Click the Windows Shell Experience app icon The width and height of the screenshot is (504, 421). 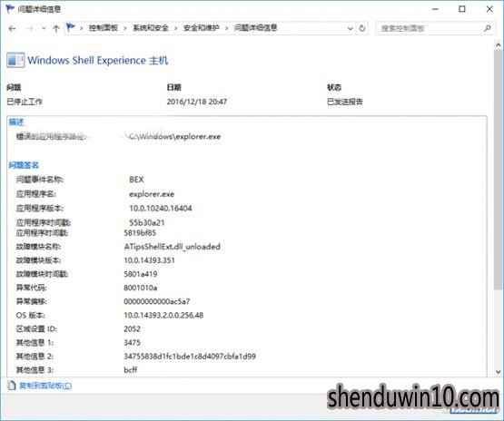[x=15, y=60]
